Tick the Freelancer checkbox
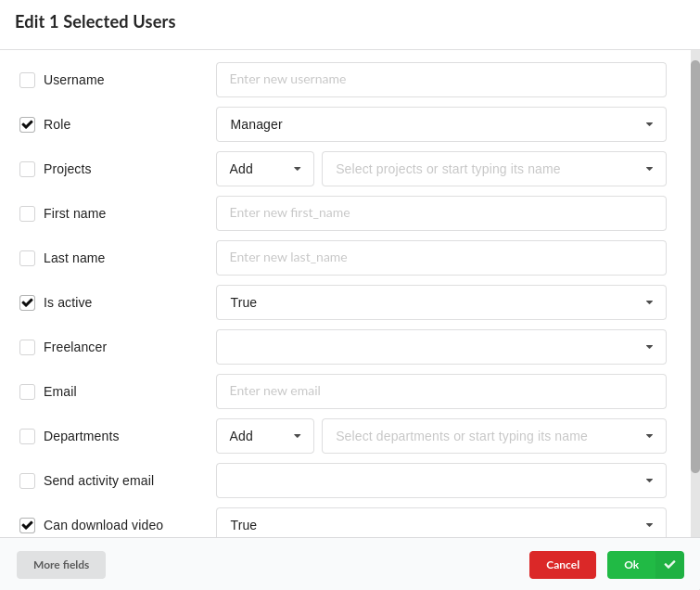 [28, 347]
